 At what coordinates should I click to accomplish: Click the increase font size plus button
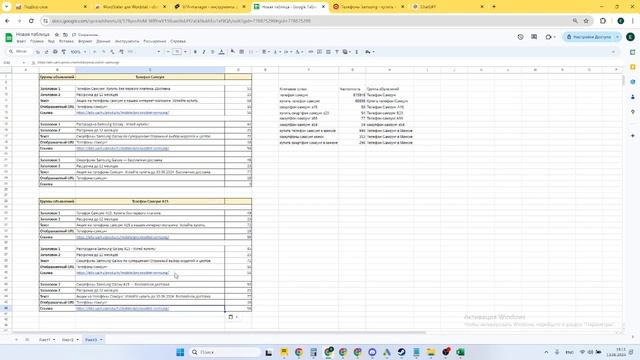click(x=186, y=52)
